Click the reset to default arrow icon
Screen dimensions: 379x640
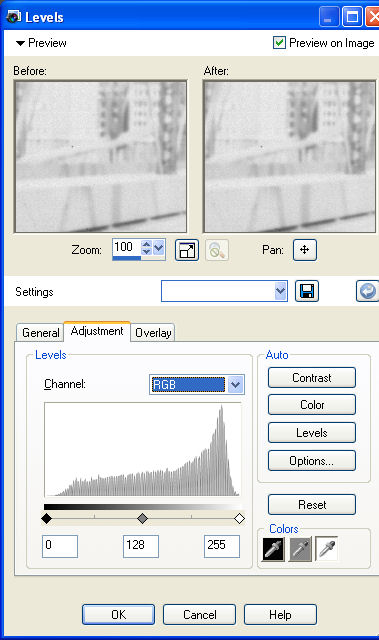click(368, 291)
